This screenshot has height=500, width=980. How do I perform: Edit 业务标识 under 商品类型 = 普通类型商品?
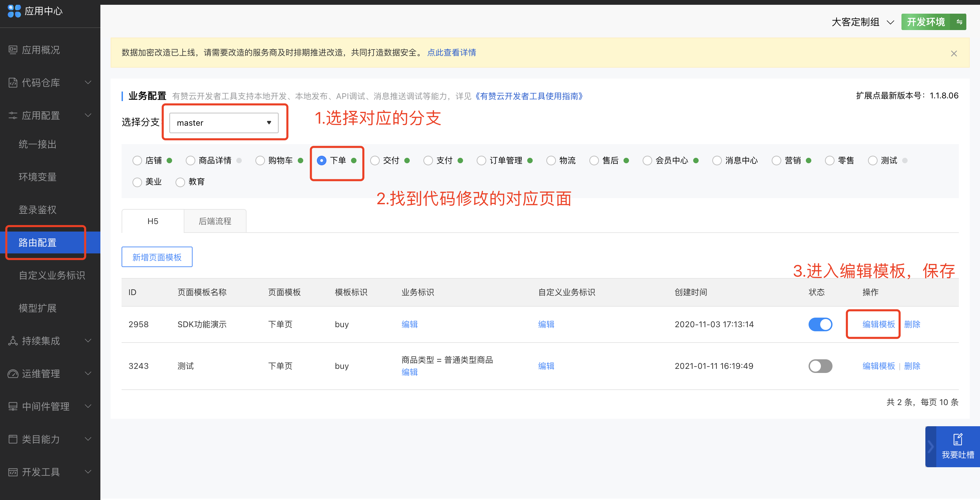pos(409,372)
